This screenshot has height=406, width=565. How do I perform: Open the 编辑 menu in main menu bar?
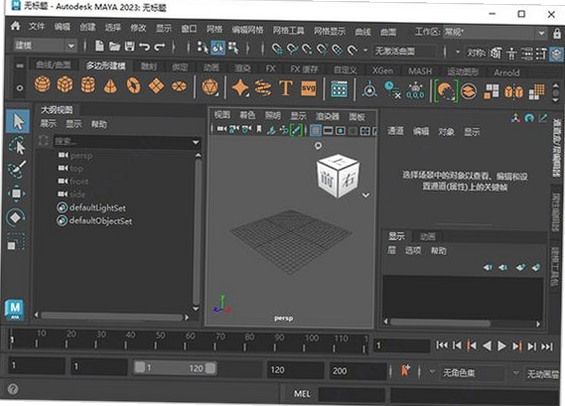[62, 26]
